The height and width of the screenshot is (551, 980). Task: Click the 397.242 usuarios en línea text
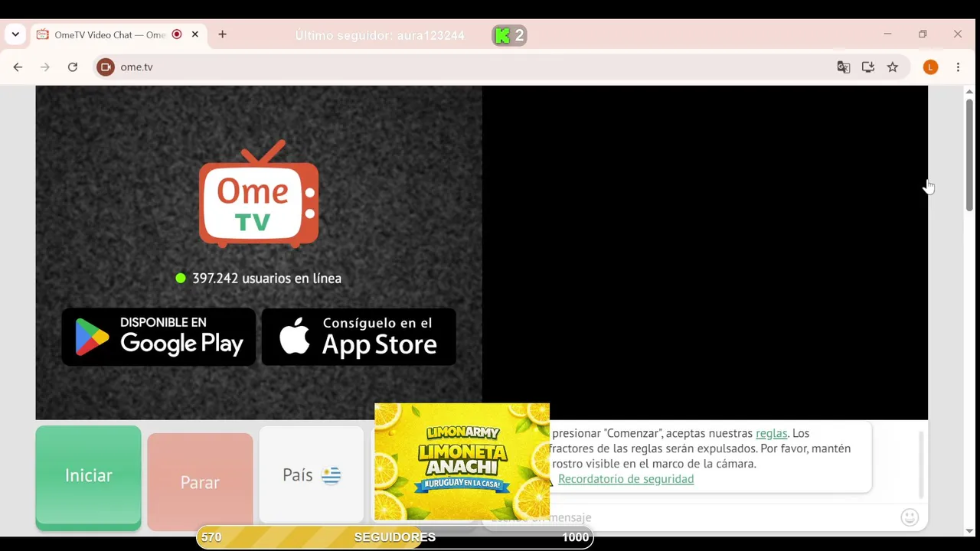tap(266, 279)
